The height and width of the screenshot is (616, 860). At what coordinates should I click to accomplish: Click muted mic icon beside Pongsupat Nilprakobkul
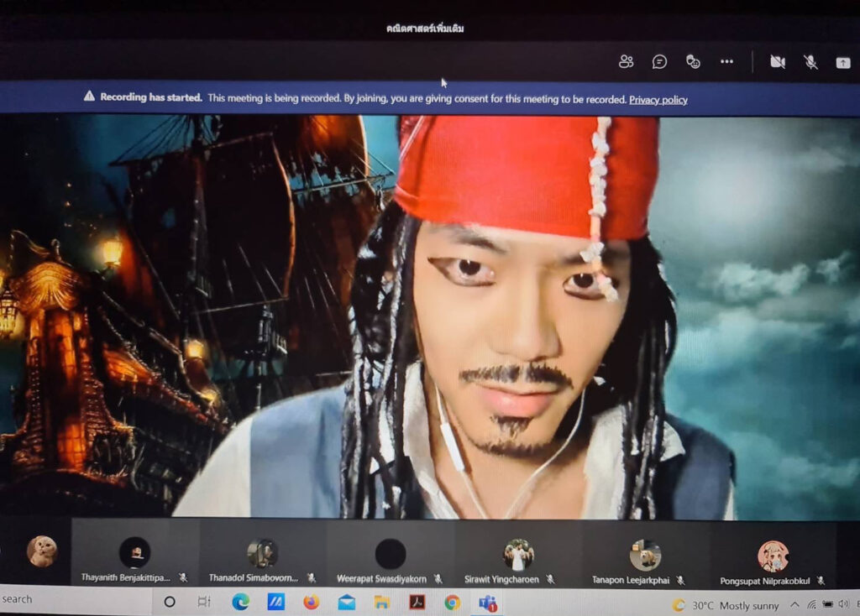click(x=821, y=581)
